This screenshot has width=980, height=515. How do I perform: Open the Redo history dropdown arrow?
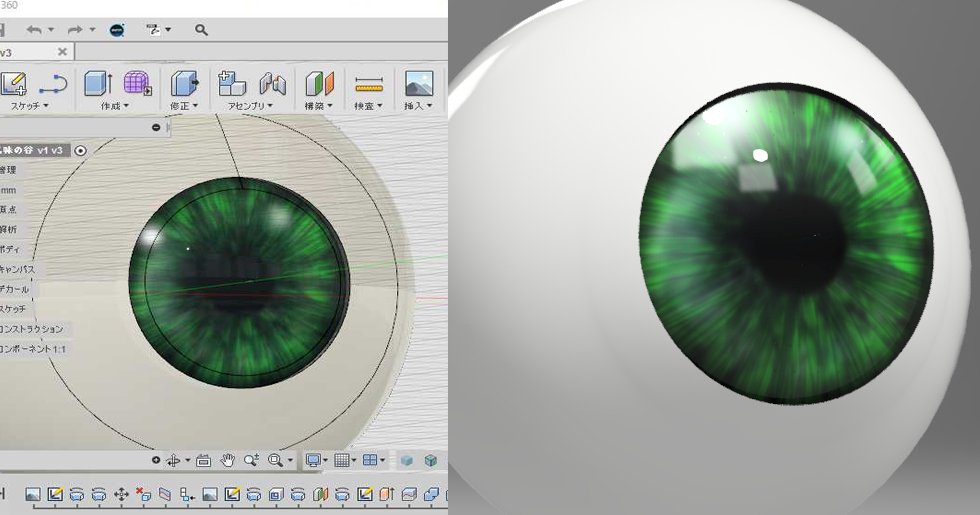[x=92, y=29]
